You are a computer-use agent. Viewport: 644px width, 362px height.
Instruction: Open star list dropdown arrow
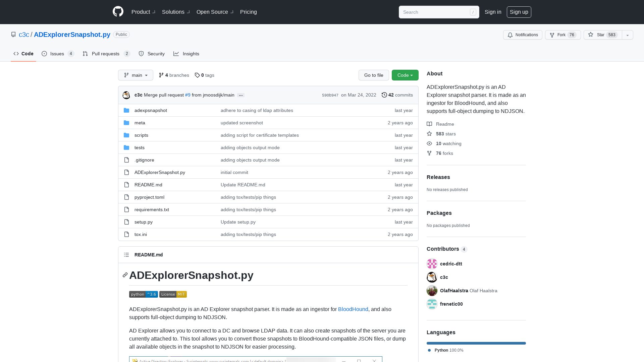(628, 35)
